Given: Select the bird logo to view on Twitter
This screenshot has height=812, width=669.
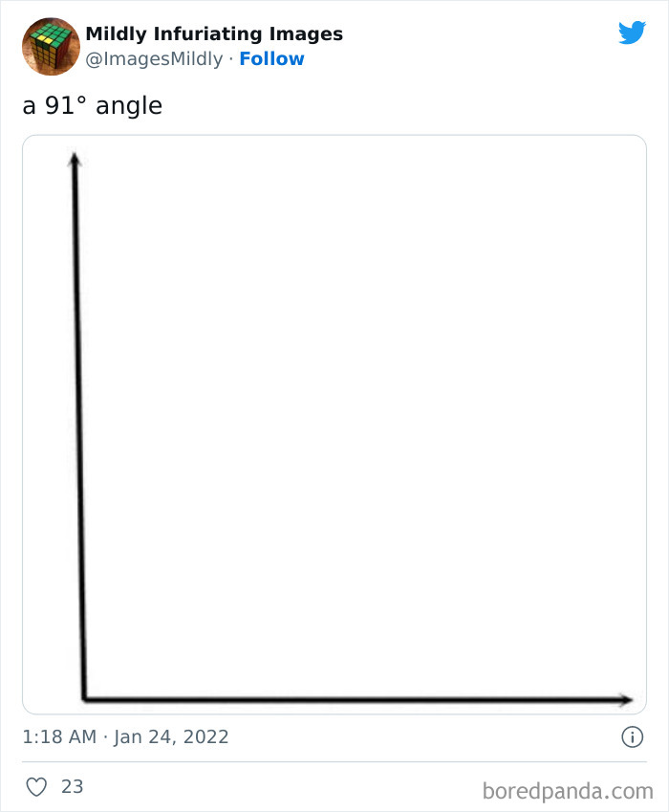Looking at the screenshot, I should pos(633,31).
